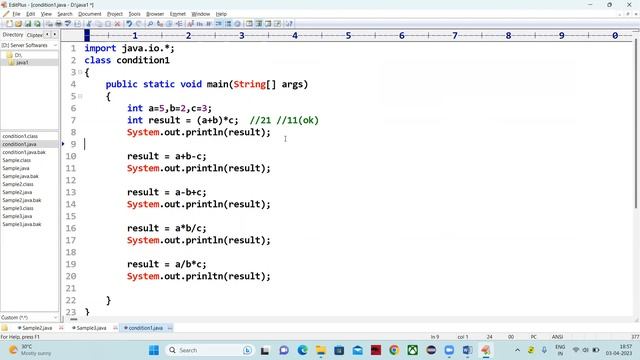The height and width of the screenshot is (360, 640).
Task: Show hidden system tray icons chevron
Action: pyautogui.click(x=517, y=350)
